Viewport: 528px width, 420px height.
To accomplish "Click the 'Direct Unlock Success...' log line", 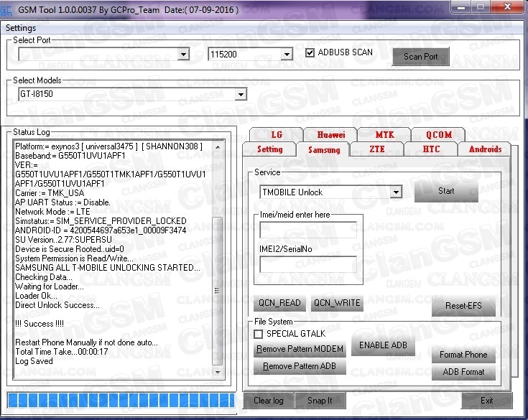I will 57,305.
